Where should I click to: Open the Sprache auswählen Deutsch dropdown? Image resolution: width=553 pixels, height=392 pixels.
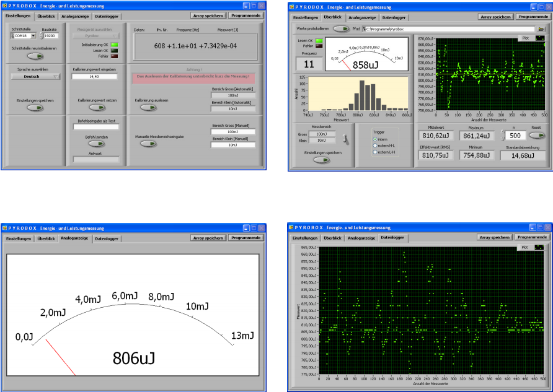click(35, 76)
